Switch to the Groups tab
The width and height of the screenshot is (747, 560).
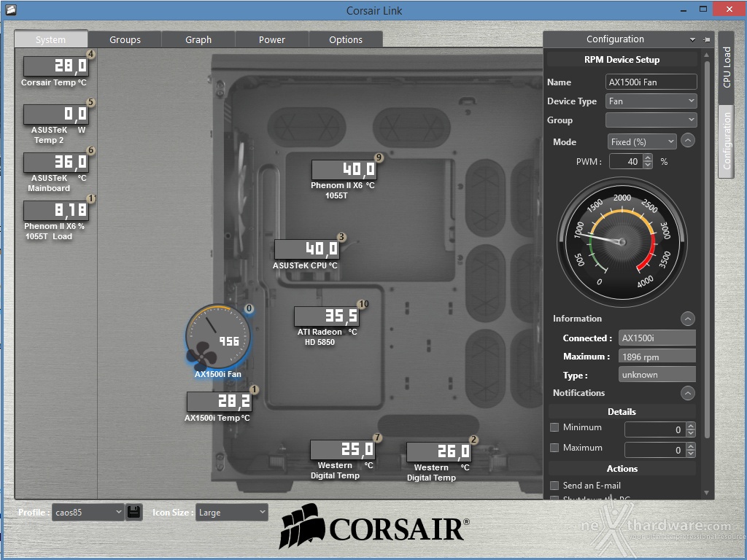coord(125,39)
